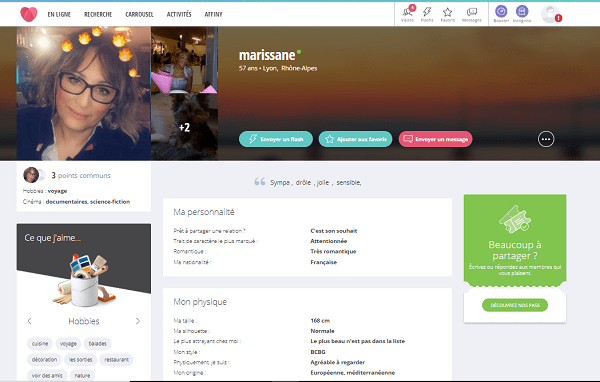Click the 3 points communs text
The height and width of the screenshot is (382, 600).
pos(81,175)
